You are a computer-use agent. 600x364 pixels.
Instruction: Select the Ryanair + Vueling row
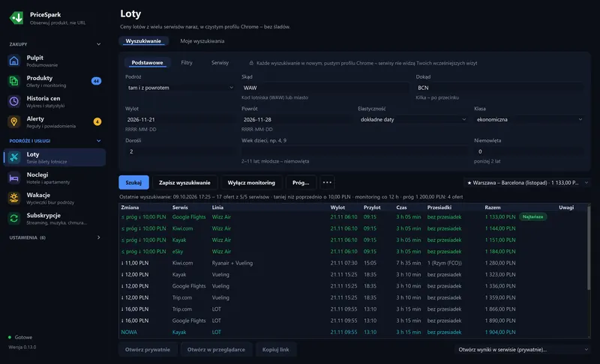click(352, 263)
